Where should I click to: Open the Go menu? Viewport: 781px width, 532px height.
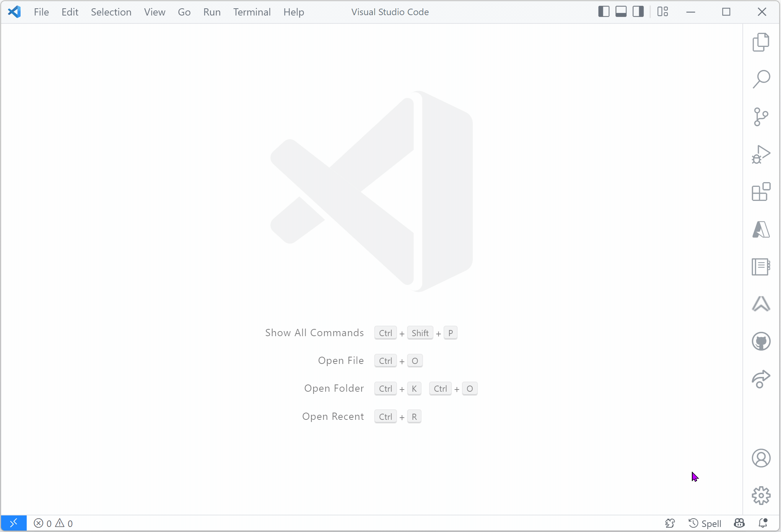click(x=184, y=12)
